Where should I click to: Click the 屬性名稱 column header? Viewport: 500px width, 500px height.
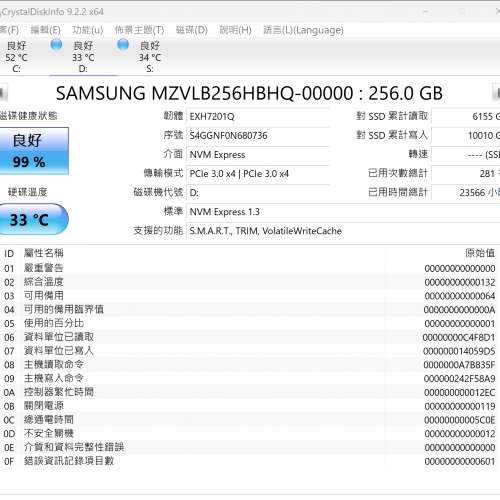click(x=44, y=253)
